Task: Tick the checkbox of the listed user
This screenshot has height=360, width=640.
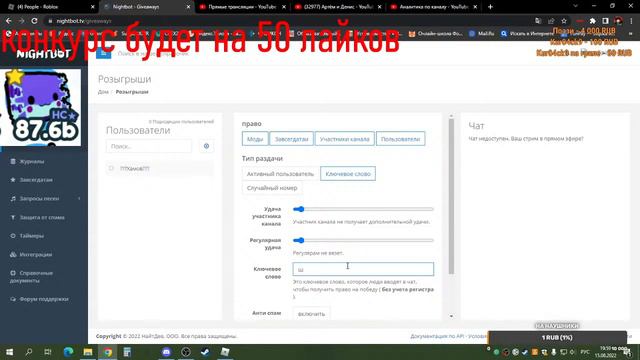Action: tap(111, 168)
